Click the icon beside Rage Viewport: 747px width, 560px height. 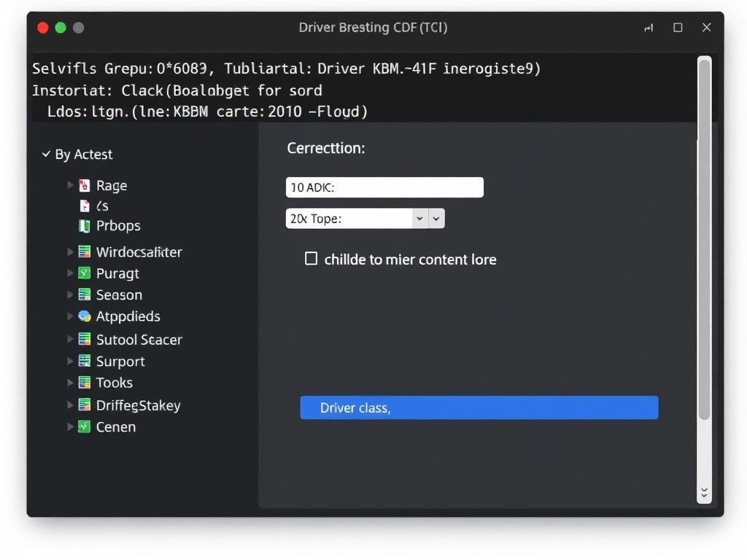pyautogui.click(x=85, y=185)
